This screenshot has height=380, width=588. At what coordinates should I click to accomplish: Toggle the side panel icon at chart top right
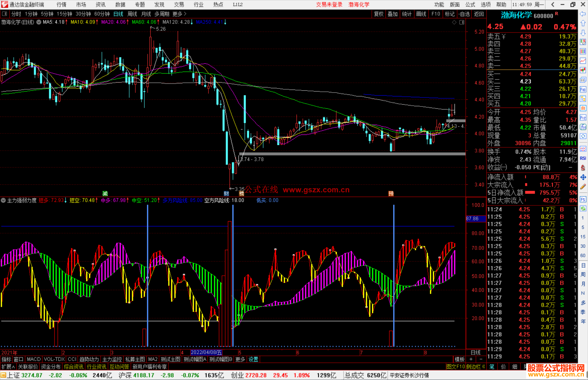(462, 22)
